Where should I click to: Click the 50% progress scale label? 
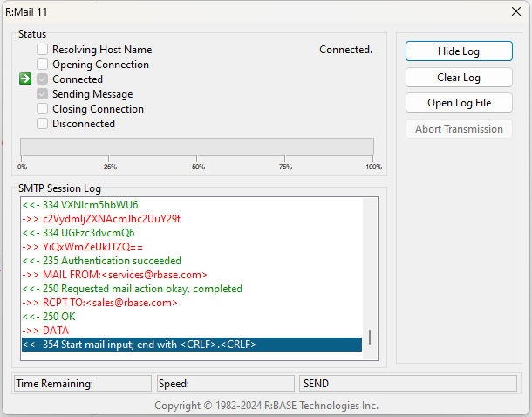(x=198, y=167)
